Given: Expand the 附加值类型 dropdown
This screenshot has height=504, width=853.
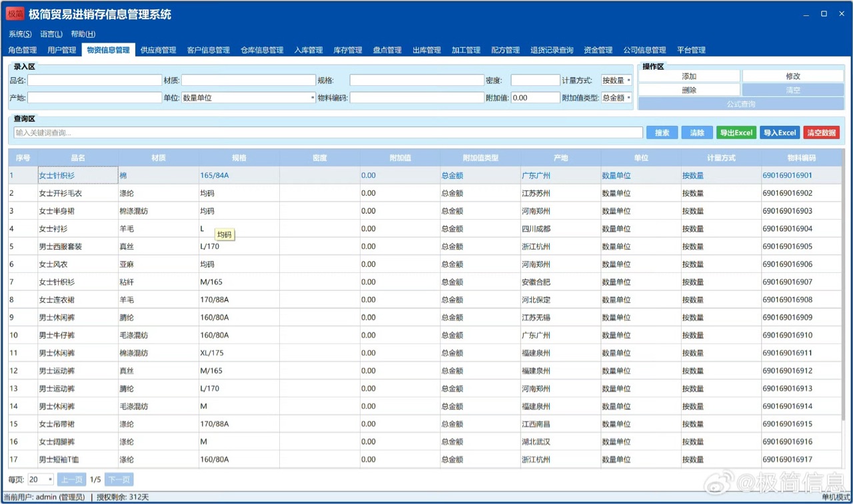Looking at the screenshot, I should click(616, 98).
